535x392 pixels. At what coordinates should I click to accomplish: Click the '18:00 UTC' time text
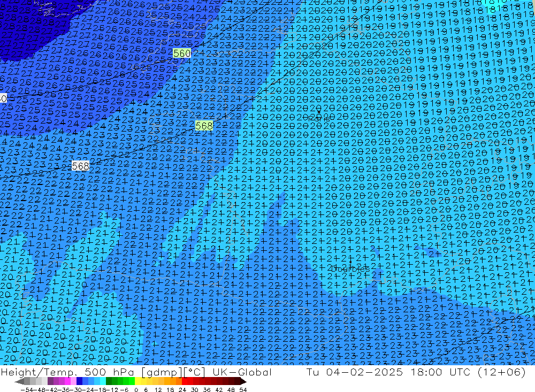(441, 372)
